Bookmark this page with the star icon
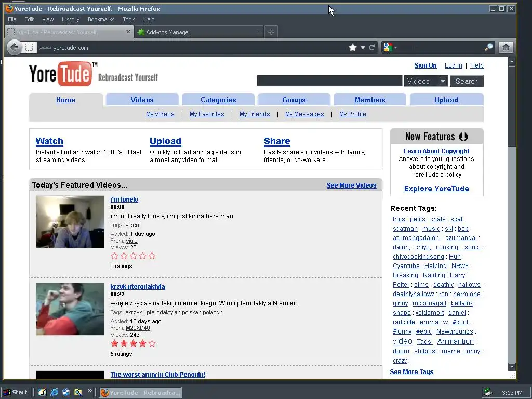 tap(353, 47)
